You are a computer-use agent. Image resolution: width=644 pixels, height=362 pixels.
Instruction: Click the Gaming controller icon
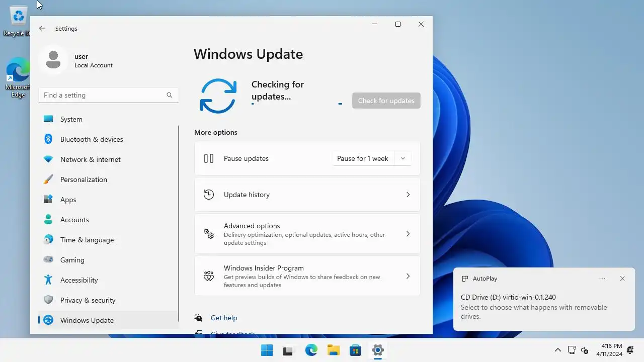(48, 260)
